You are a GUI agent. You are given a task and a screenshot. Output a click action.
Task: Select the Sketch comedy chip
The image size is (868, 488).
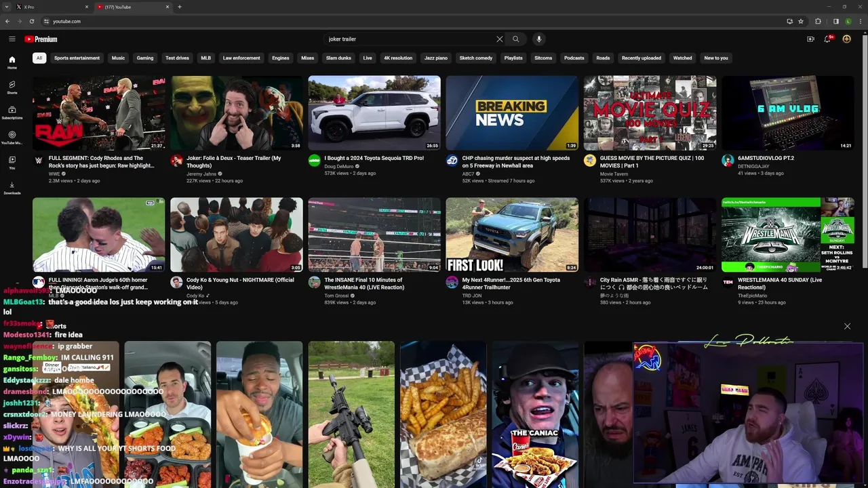click(x=476, y=58)
